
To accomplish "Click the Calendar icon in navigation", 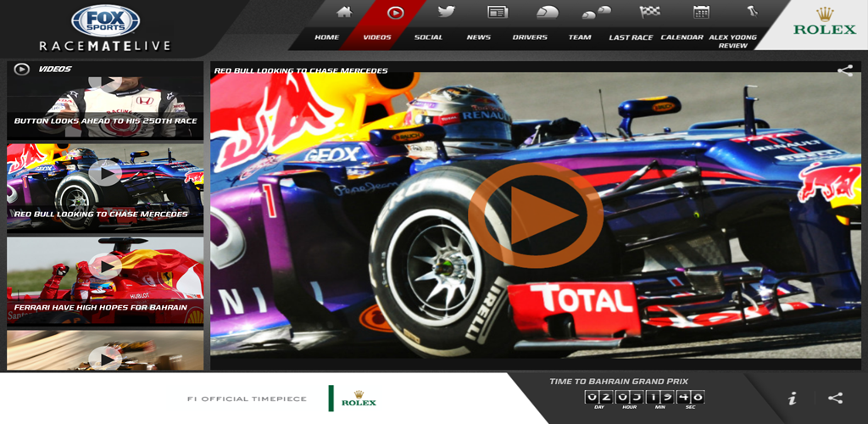I will point(701,12).
